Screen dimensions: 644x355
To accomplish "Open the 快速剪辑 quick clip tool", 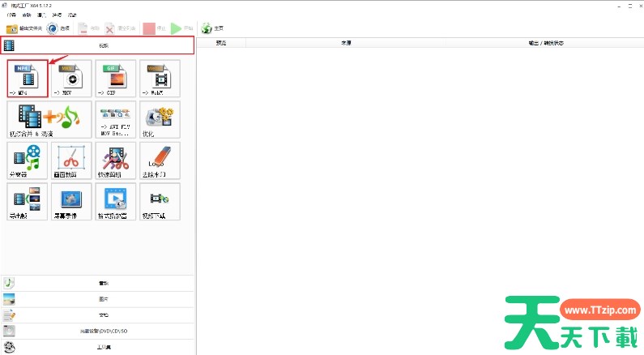I will (116, 160).
